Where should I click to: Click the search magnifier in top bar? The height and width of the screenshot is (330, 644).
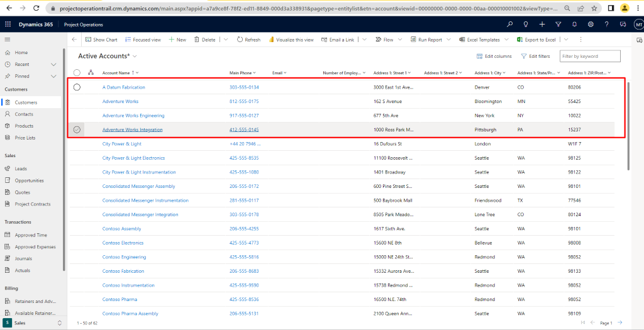(x=510, y=25)
